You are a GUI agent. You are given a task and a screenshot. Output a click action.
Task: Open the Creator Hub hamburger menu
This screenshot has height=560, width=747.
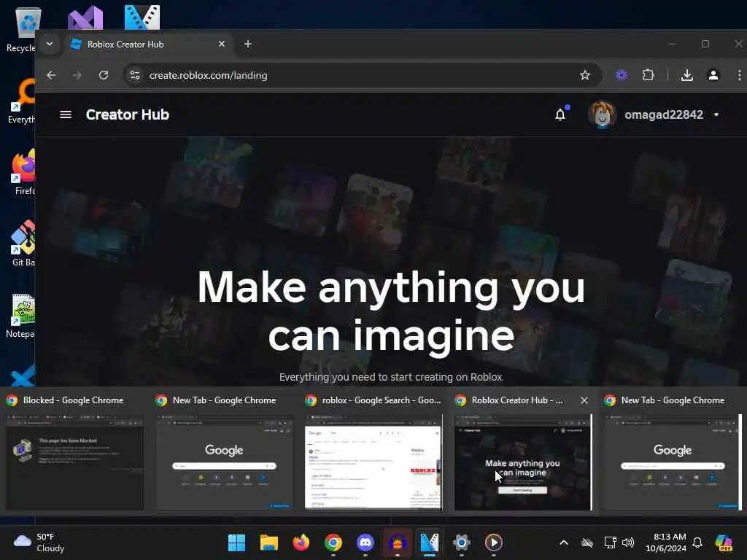pos(66,114)
